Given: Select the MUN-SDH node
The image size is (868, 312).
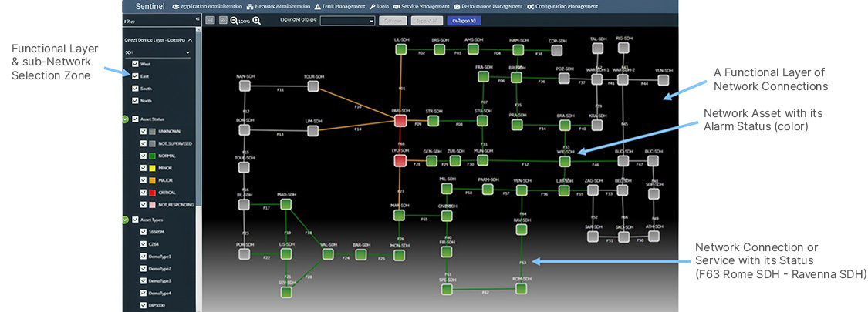Looking at the screenshot, I should [483, 160].
